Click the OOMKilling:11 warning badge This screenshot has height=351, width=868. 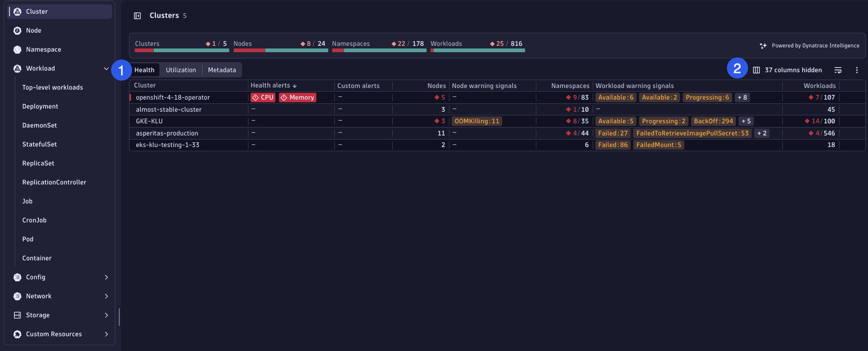click(476, 121)
